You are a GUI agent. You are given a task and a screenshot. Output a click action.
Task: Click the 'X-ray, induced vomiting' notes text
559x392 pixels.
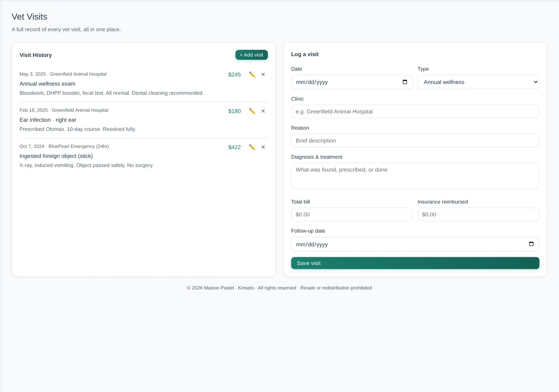tap(87, 165)
